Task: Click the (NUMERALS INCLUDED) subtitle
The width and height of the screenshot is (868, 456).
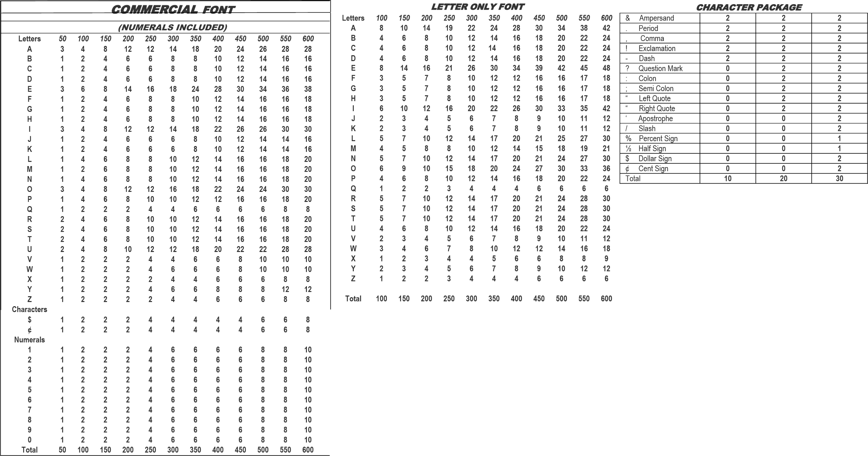Action: pyautogui.click(x=172, y=27)
